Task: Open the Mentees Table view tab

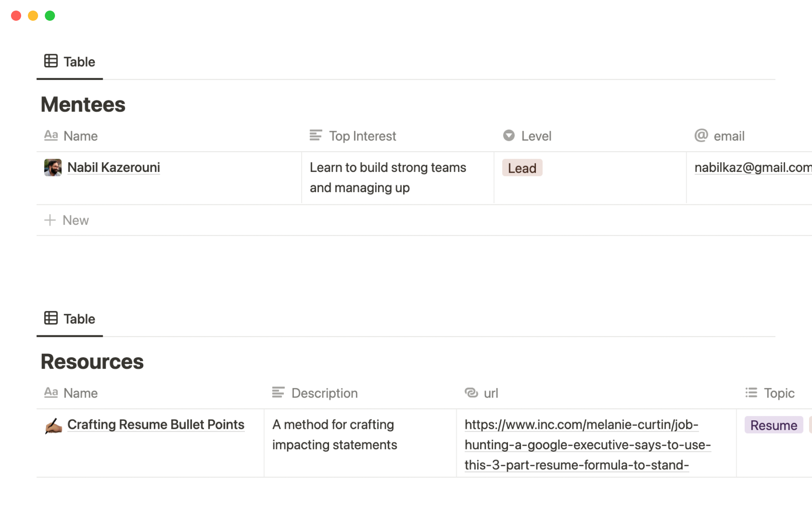Action: 70,62
